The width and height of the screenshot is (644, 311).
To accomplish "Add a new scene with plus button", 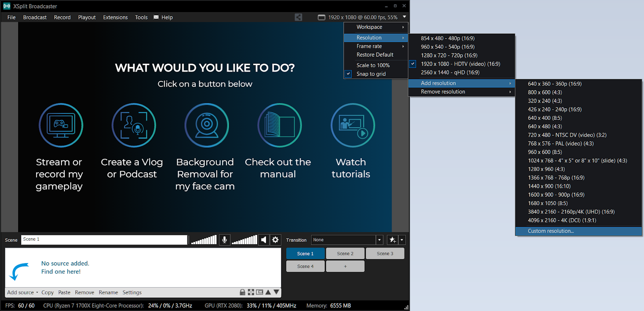I will 345,266.
